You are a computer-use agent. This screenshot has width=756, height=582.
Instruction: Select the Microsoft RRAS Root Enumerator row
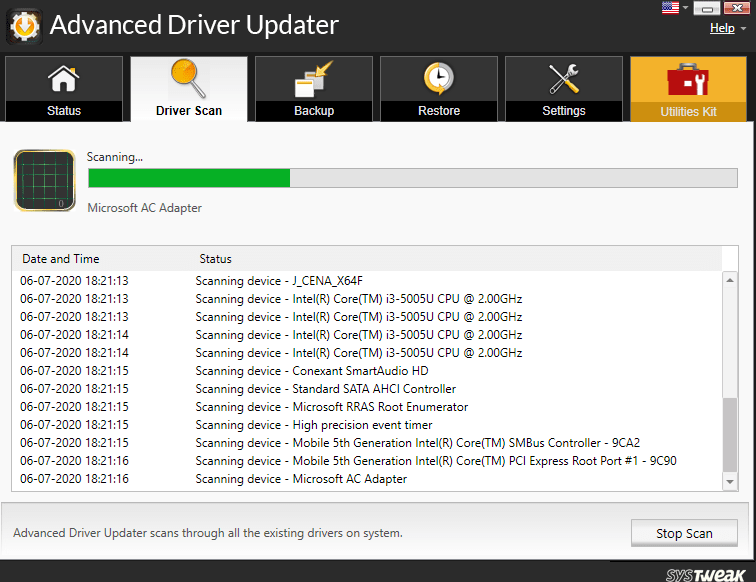[367, 407]
